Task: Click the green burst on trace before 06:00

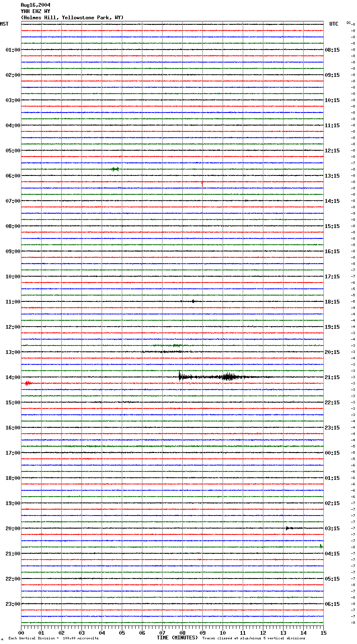Action: click(115, 169)
